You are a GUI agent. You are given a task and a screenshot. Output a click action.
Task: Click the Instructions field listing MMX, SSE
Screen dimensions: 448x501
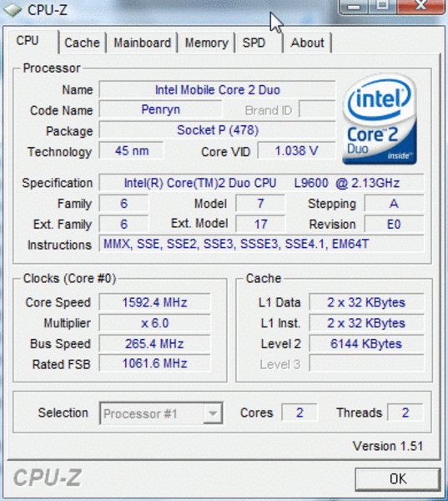(x=261, y=244)
